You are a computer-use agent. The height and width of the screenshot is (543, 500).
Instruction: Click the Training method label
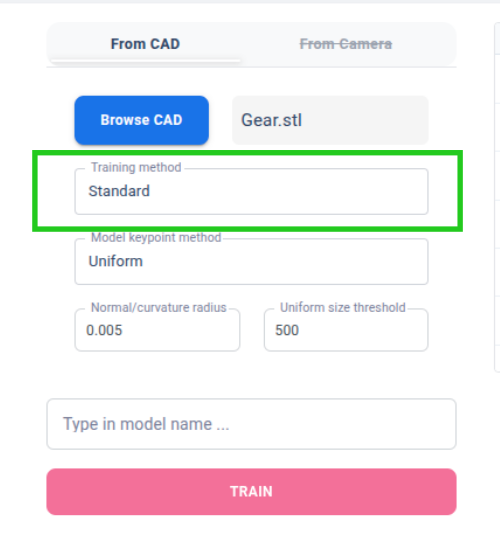(136, 167)
